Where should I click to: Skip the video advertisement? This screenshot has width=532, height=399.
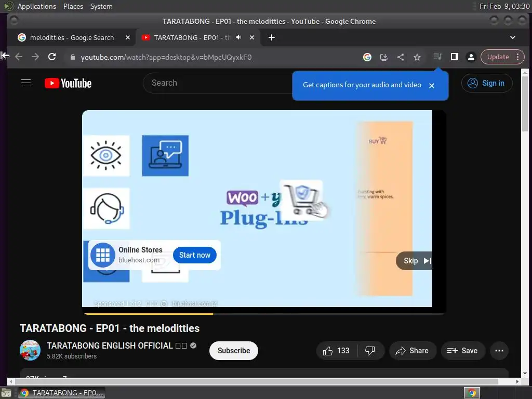point(414,261)
